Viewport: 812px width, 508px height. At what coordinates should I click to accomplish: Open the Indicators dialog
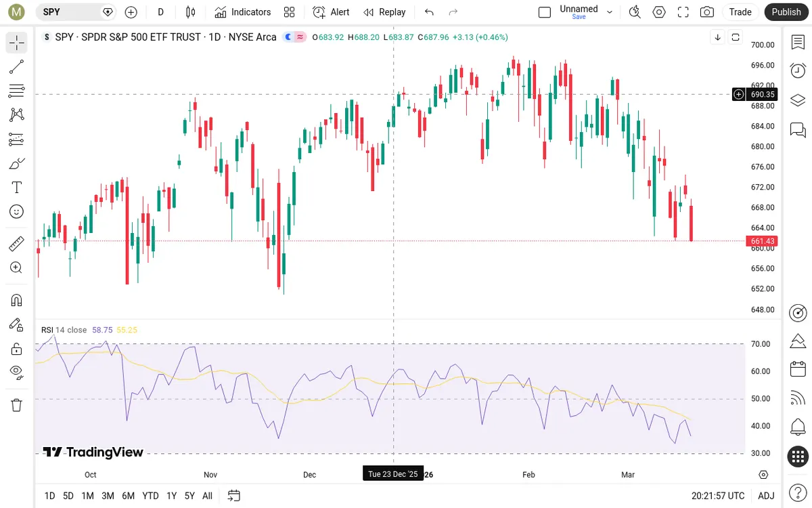coord(243,12)
